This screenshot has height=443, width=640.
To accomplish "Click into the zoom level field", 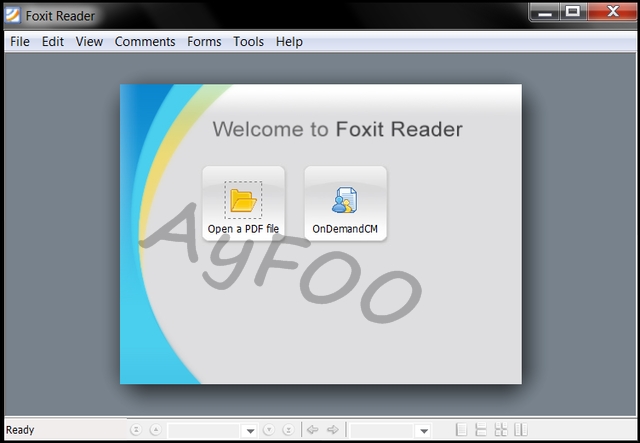I will coord(382,430).
